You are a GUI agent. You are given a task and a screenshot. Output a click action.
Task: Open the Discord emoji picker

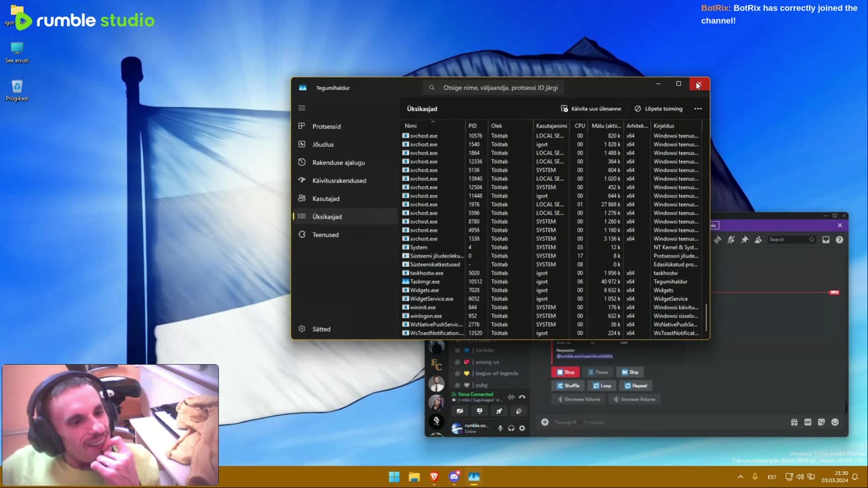coord(835,422)
